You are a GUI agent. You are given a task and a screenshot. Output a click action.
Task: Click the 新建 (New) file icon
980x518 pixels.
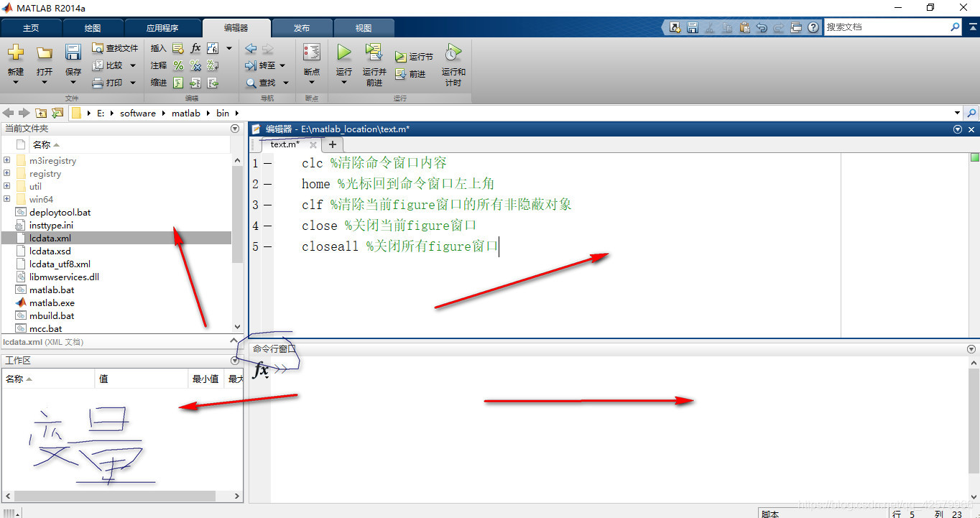(16, 53)
